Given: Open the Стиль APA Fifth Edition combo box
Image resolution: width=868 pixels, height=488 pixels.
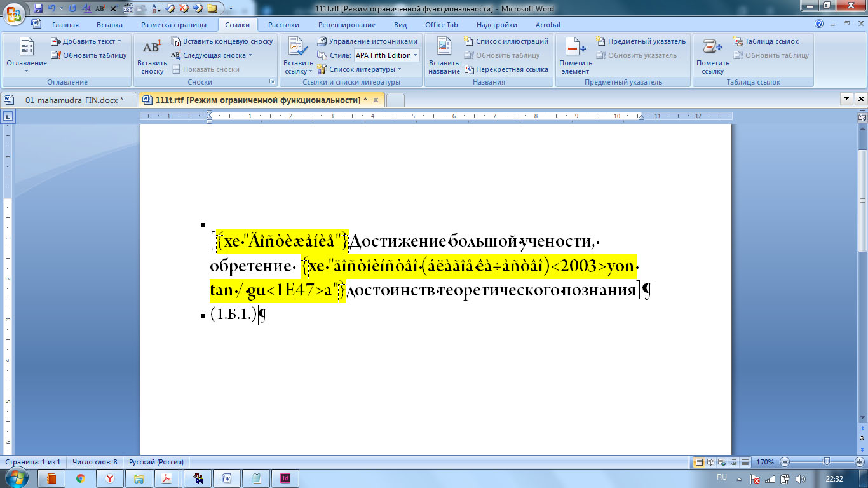Looking at the screenshot, I should point(386,55).
